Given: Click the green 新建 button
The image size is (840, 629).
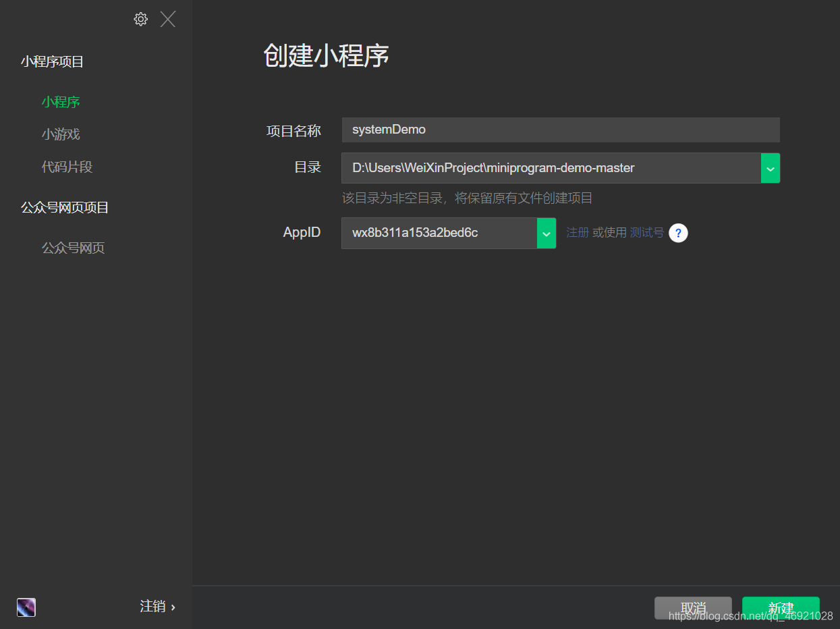Looking at the screenshot, I should (x=781, y=608).
